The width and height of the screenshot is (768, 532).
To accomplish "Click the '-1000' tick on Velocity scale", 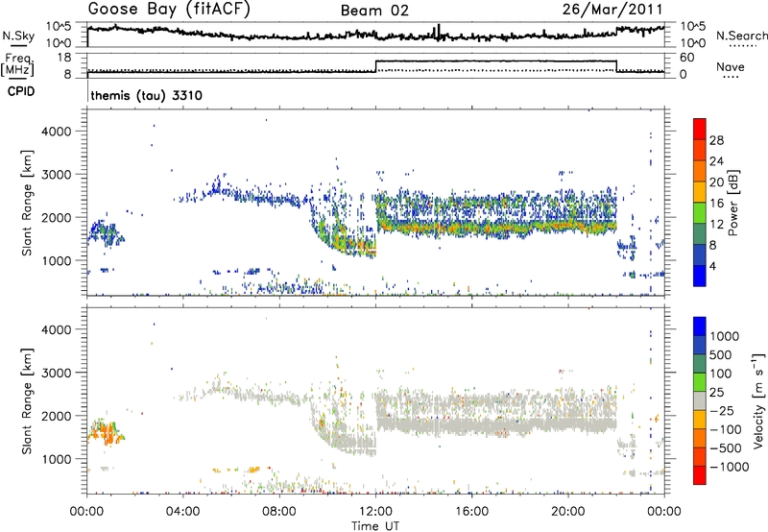I will pos(730,467).
